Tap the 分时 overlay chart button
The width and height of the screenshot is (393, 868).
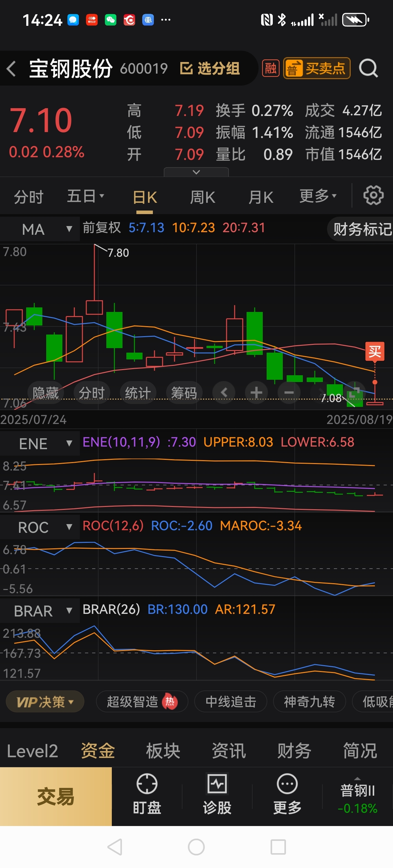point(91,393)
